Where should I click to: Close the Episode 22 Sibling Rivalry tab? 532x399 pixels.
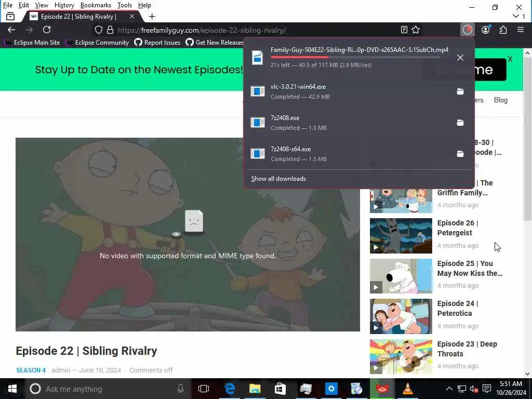point(131,16)
